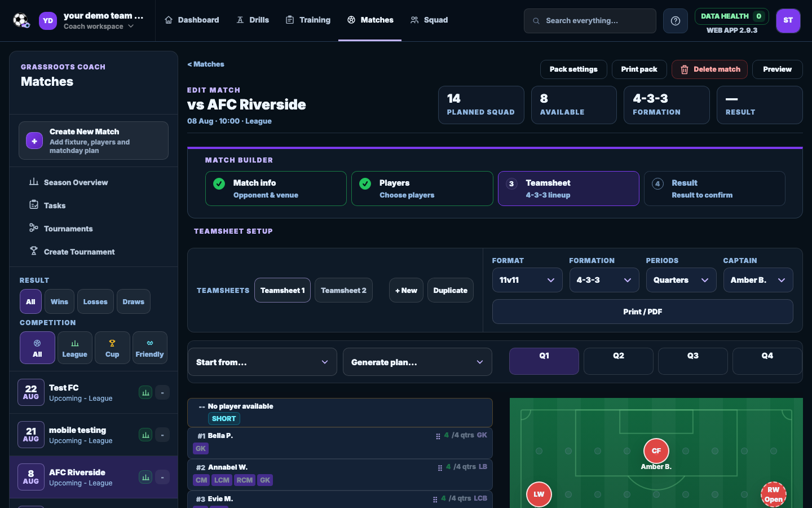Switch to the Q4 quarter tab
Screen dimensions: 812x508
[767, 361]
